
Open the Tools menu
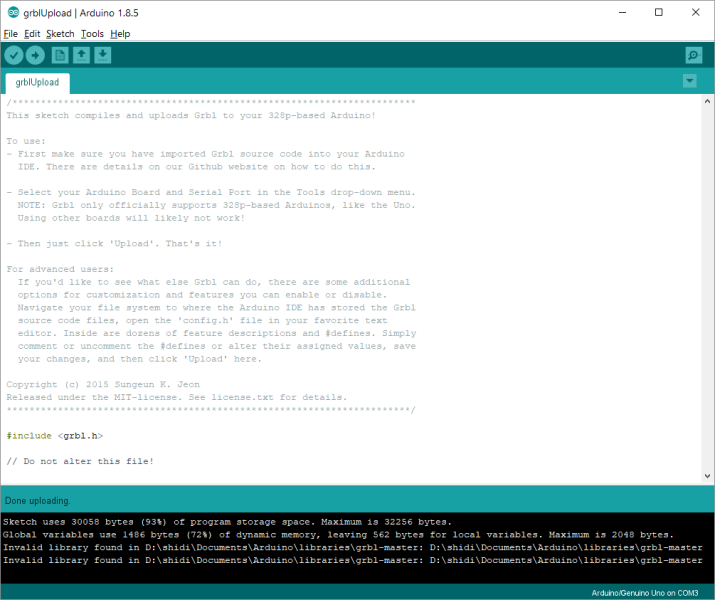(x=92, y=34)
